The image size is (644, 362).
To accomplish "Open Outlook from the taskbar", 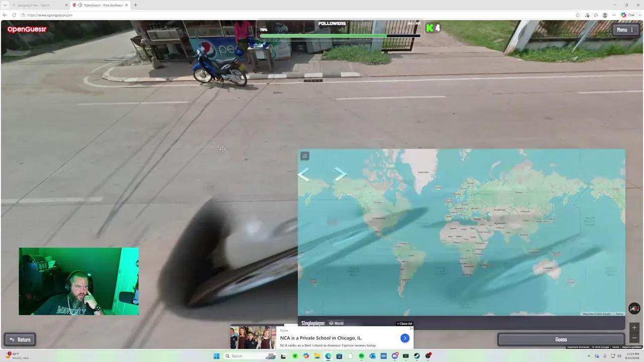I will (372, 356).
